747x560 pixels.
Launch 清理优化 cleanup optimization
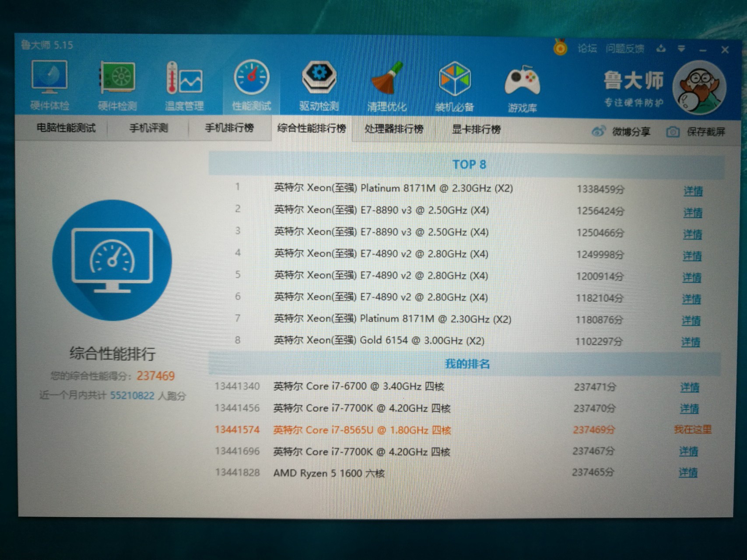tap(387, 83)
